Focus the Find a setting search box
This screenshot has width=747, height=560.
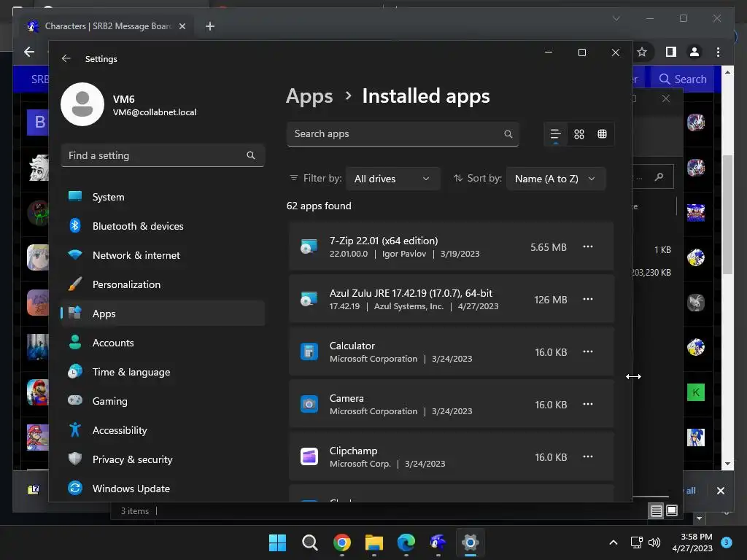tap(163, 155)
